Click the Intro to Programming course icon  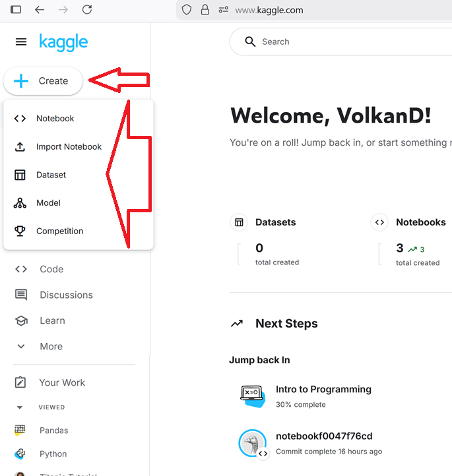[252, 395]
